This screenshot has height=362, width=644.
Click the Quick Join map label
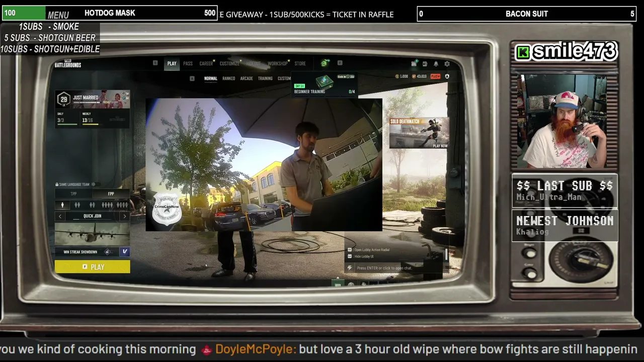coord(92,216)
